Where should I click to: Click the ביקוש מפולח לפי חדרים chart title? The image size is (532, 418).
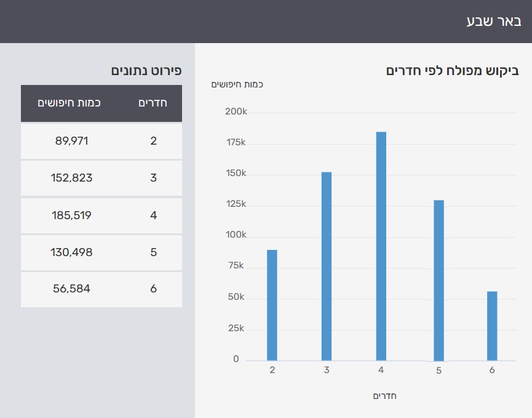[x=452, y=71]
